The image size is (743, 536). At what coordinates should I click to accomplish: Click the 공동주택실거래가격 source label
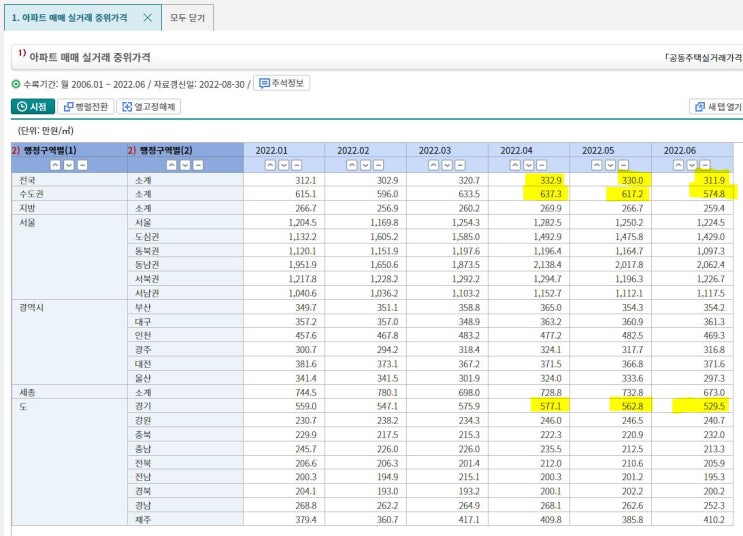click(x=704, y=57)
